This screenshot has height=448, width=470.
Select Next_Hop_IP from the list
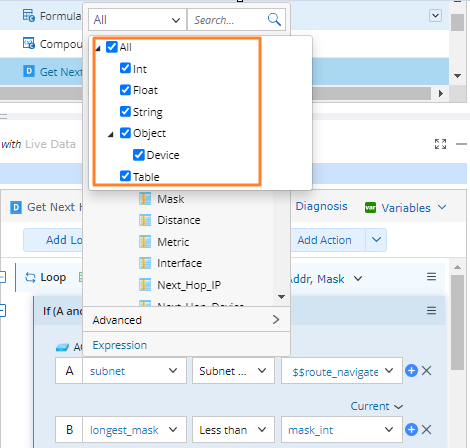pos(189,285)
